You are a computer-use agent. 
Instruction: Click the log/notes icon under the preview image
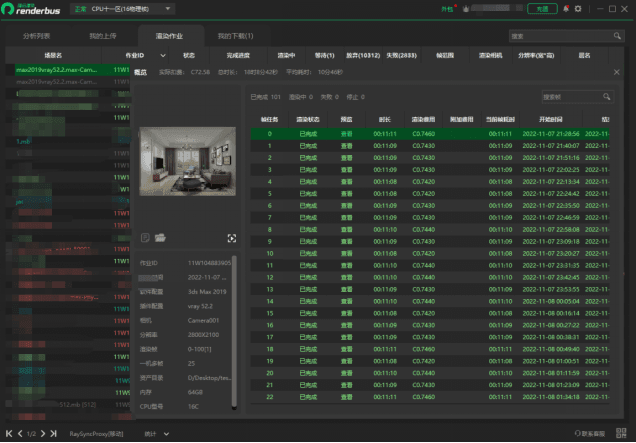[146, 237]
